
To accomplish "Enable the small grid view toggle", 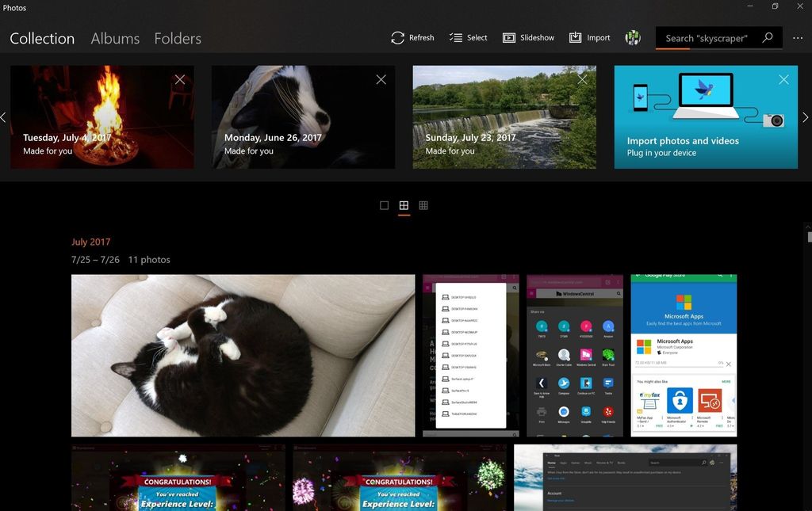I will [423, 205].
